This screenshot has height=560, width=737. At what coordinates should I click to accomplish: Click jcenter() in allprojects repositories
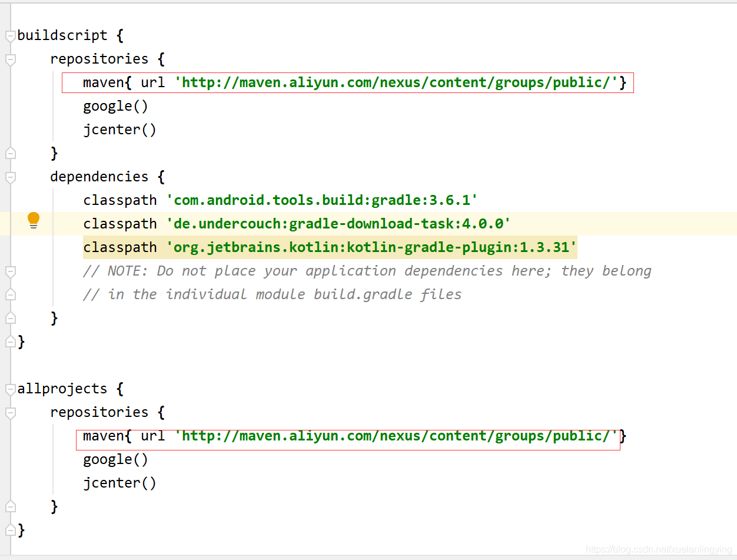(120, 483)
